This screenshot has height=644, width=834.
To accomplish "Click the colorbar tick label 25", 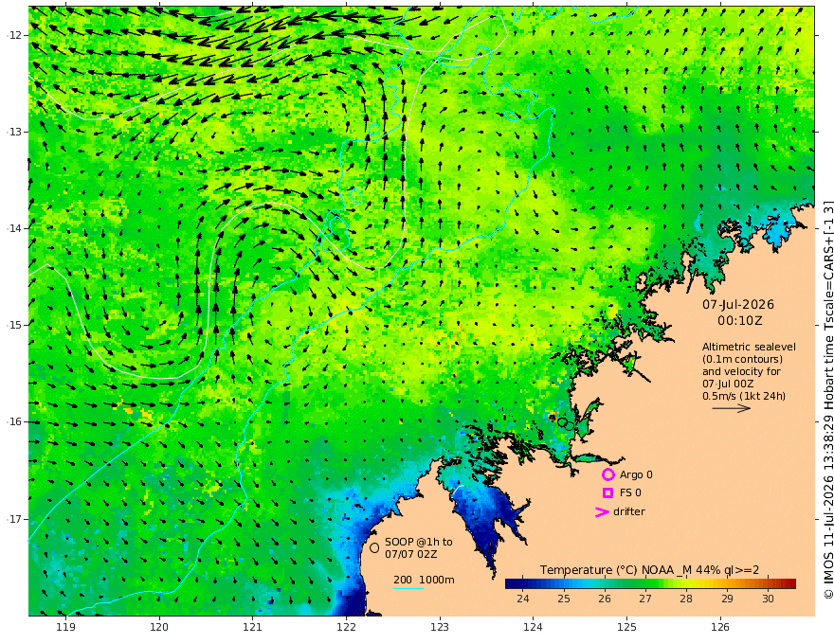I will coord(564,599).
